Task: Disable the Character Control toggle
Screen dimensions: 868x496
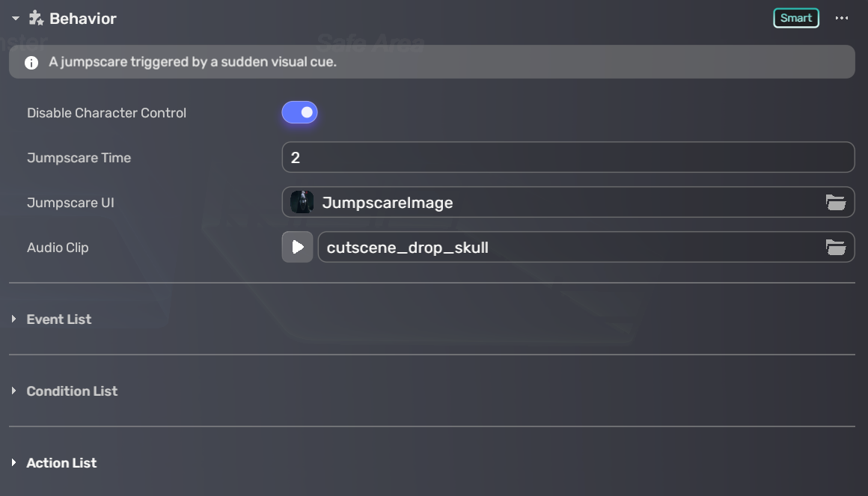Action: pos(301,112)
